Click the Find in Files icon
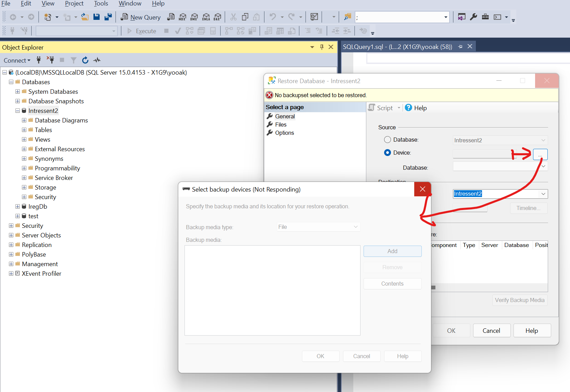This screenshot has width=570, height=392. [x=347, y=17]
